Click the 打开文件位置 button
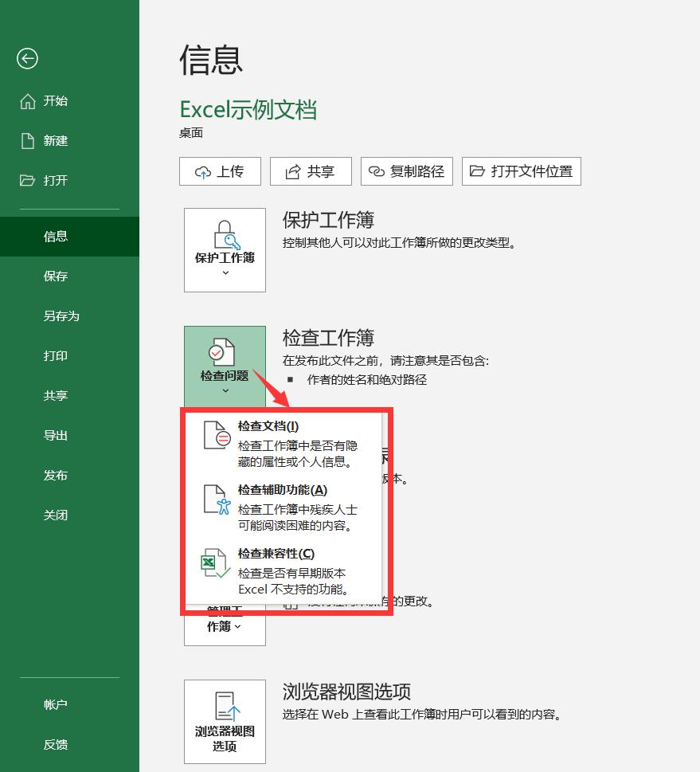 click(522, 170)
